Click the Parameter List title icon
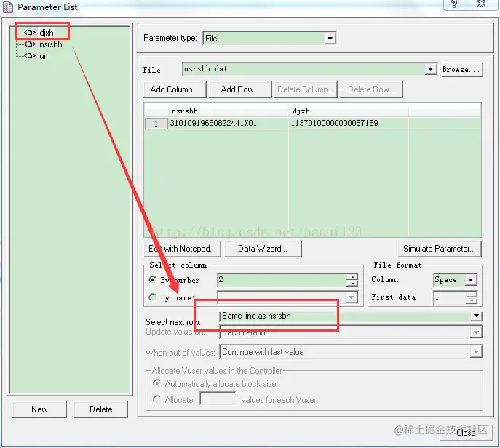The height and width of the screenshot is (448, 500). coord(8,7)
